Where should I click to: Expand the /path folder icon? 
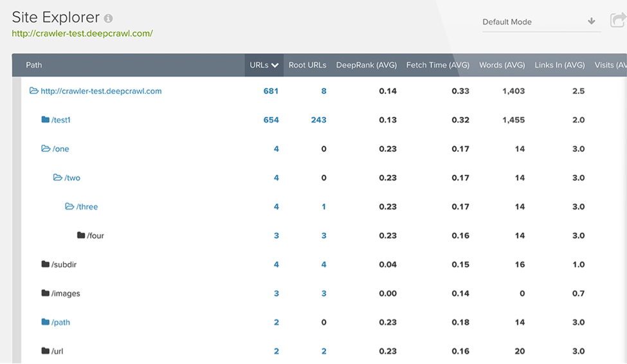pyautogui.click(x=46, y=322)
